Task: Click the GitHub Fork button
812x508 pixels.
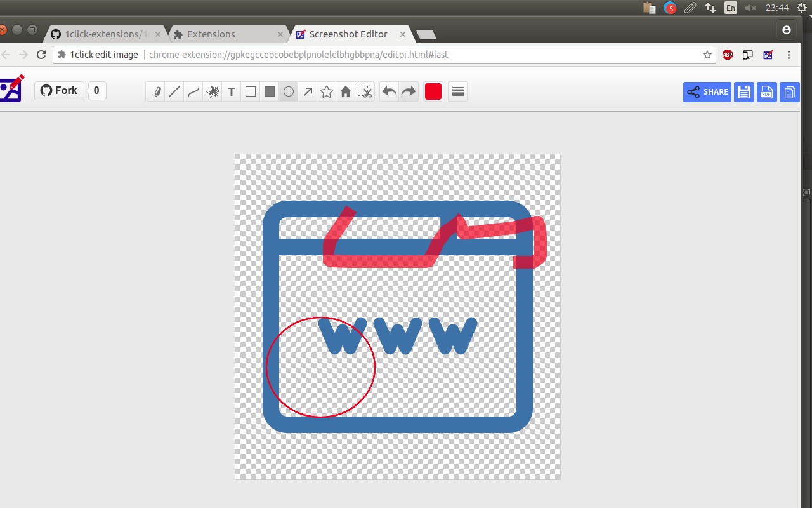Action: 59,91
